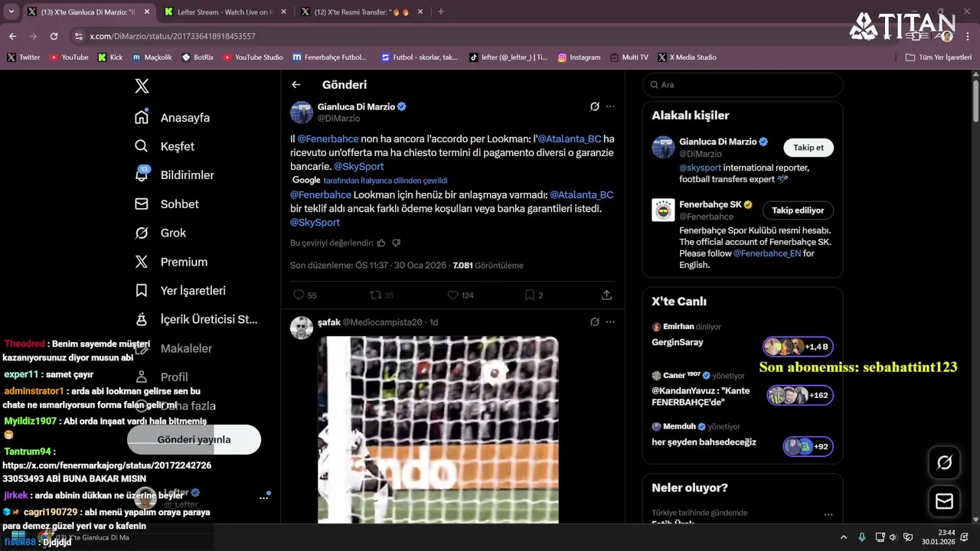Click the Grok icon on Di Marzio's post
Screen dimensions: 980x551
click(594, 107)
